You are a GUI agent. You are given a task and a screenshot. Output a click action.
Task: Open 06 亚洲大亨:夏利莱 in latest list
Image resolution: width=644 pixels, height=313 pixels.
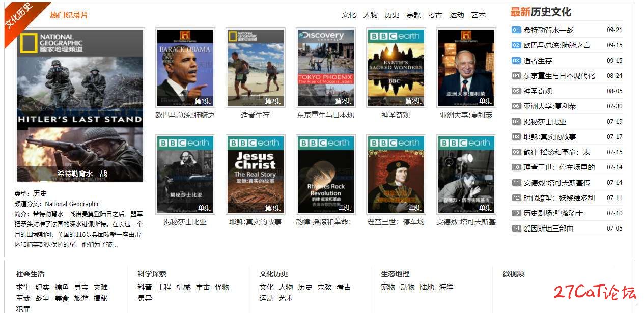pos(550,106)
